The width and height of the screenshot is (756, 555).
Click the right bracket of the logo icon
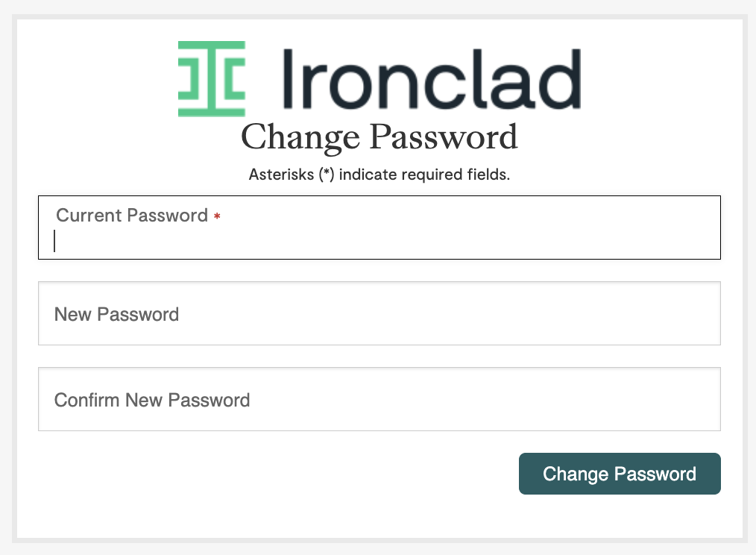[x=233, y=77]
